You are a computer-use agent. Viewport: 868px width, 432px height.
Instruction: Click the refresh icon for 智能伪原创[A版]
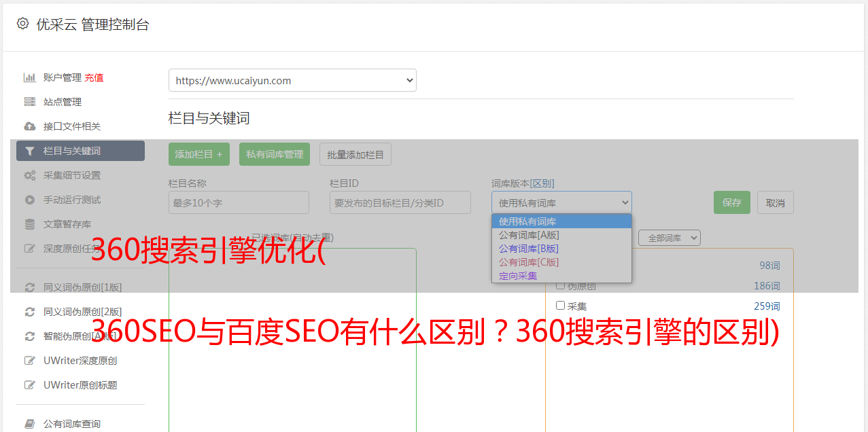click(29, 336)
